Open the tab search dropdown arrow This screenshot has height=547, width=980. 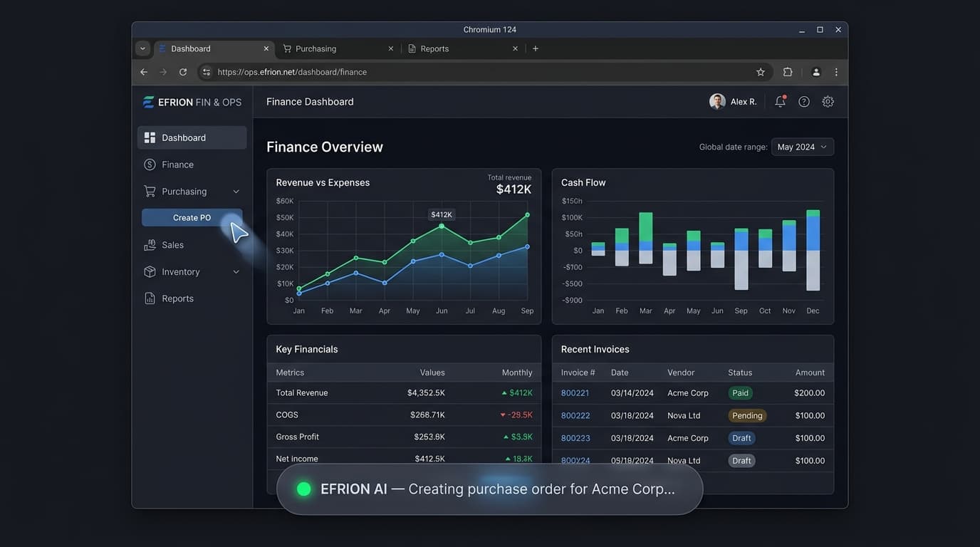[x=142, y=48]
